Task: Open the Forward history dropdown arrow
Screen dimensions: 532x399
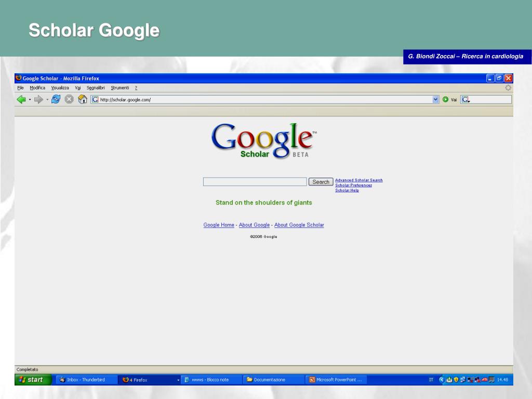Action: (x=47, y=99)
